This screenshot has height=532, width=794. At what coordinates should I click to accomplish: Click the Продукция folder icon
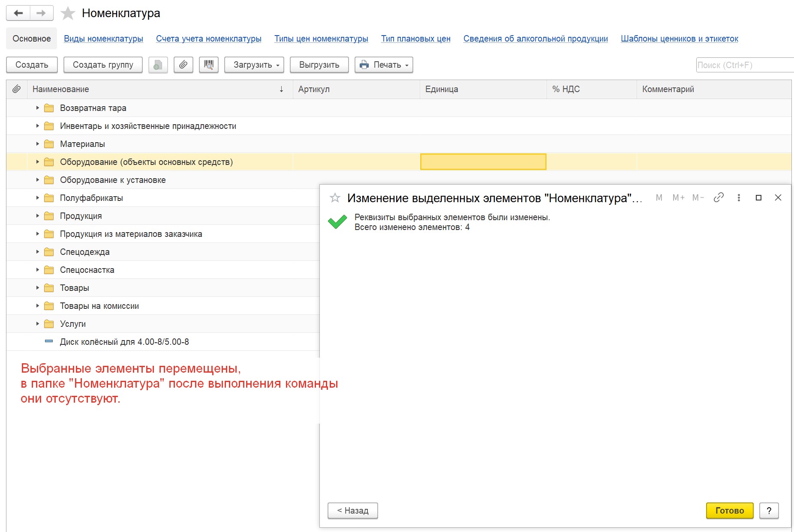(x=49, y=216)
